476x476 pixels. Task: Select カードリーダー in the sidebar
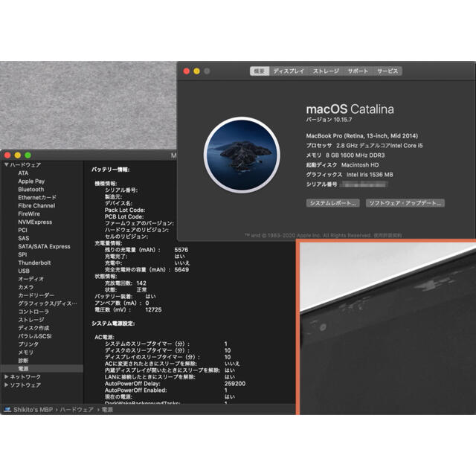36,295
